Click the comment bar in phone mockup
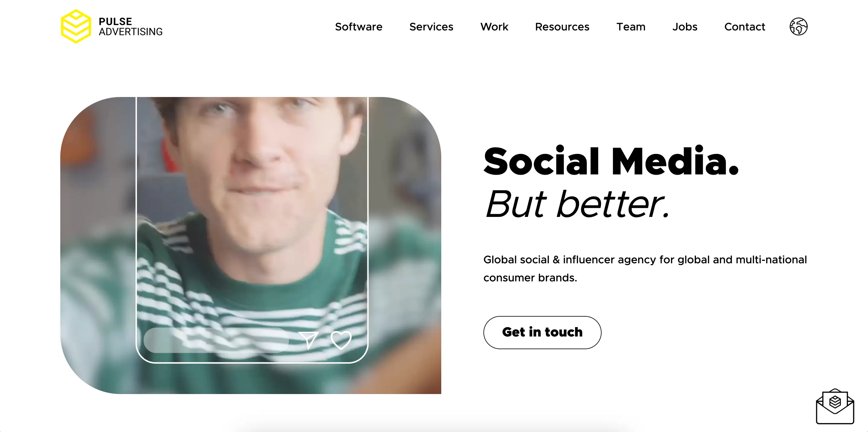The width and height of the screenshot is (868, 432). click(x=216, y=340)
